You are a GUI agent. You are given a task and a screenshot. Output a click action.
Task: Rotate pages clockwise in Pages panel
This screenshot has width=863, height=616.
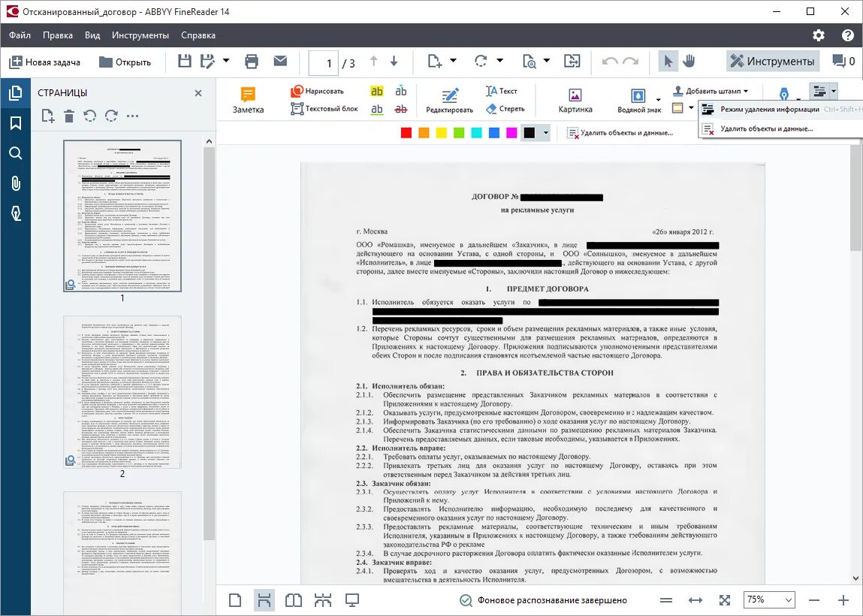point(111,116)
